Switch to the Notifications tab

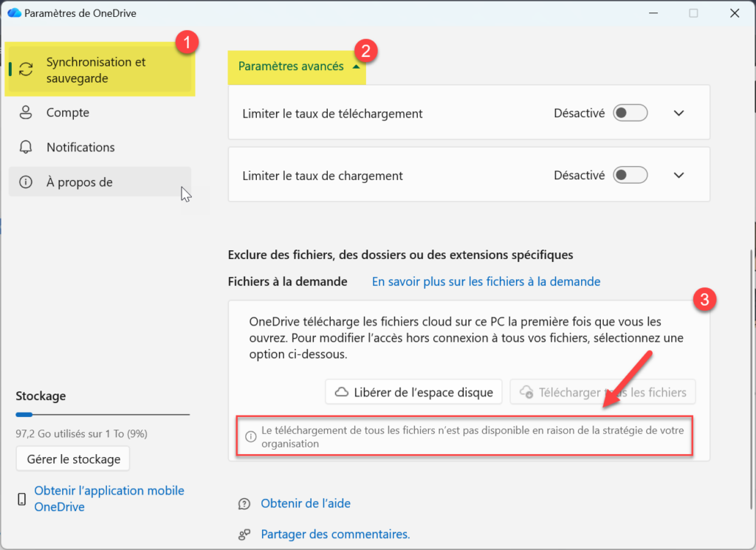point(80,147)
